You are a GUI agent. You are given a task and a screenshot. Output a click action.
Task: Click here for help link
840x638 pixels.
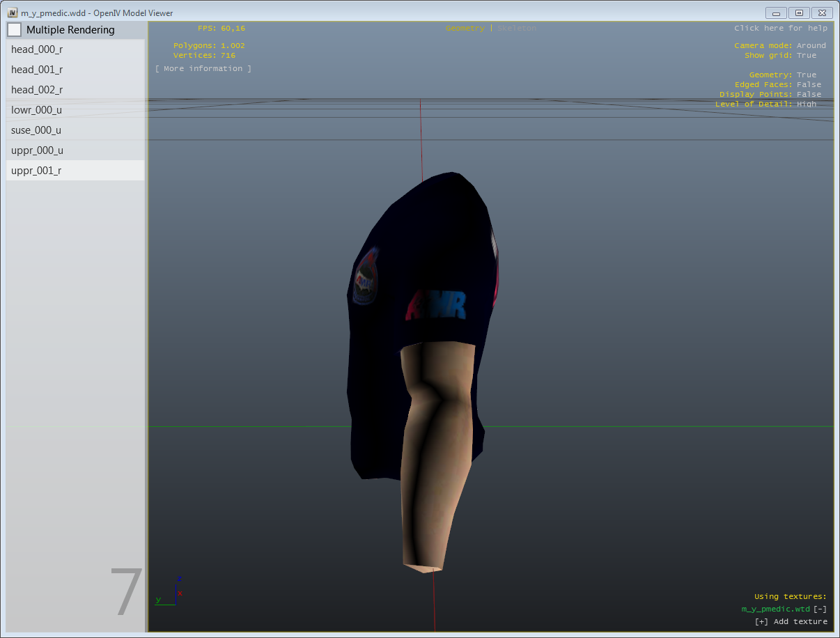(780, 29)
